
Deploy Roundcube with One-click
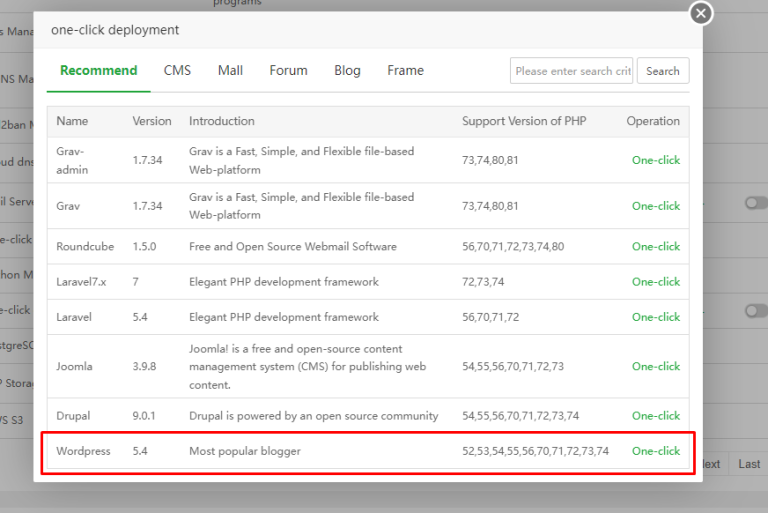point(656,246)
